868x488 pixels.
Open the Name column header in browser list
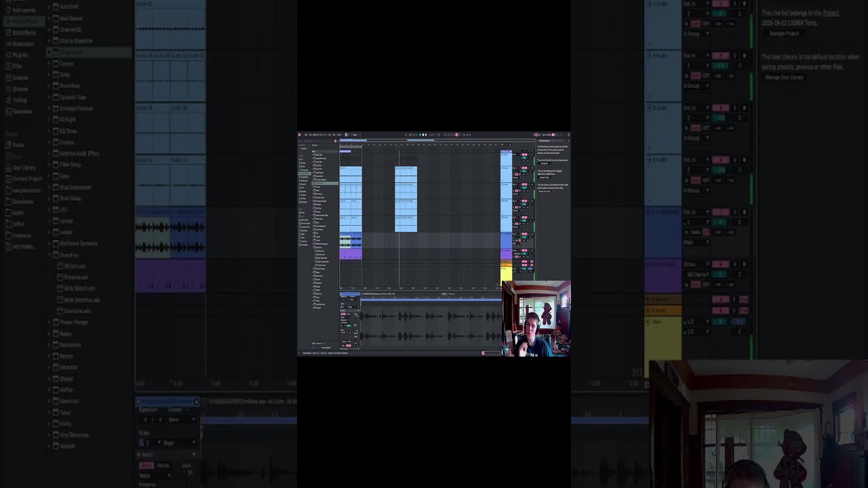click(x=325, y=151)
